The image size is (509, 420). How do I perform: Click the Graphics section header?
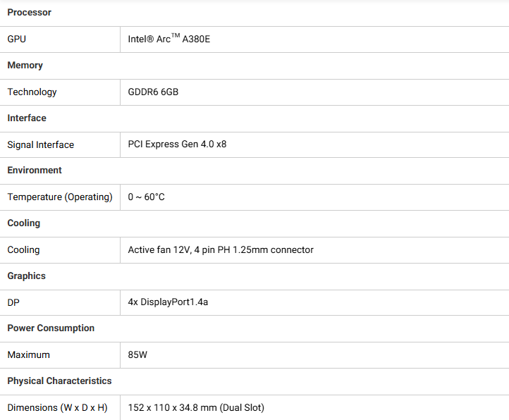point(27,276)
